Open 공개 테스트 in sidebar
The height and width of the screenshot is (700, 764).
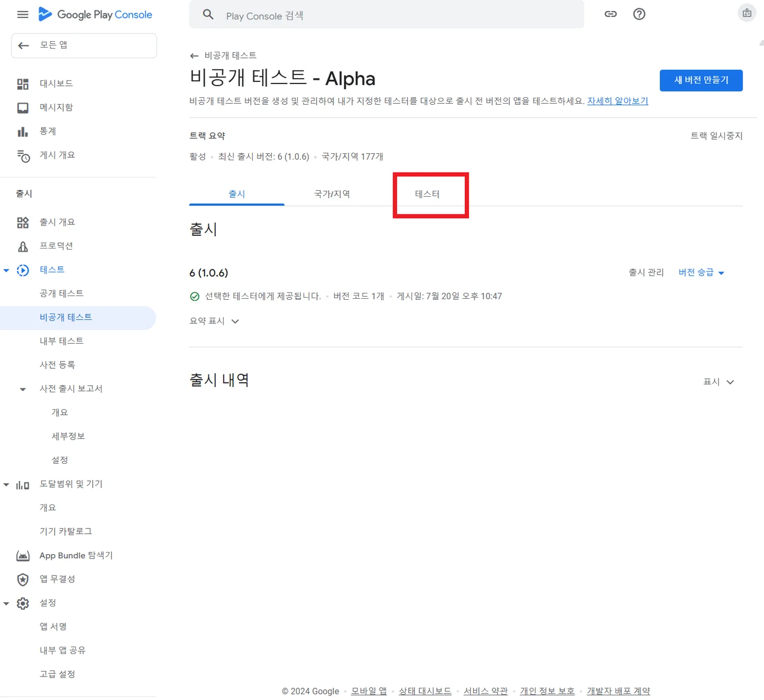coord(61,293)
